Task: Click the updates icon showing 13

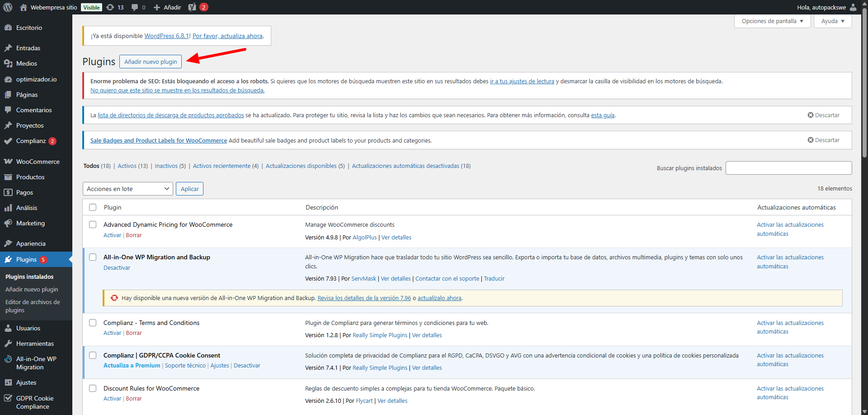Action: [110, 7]
